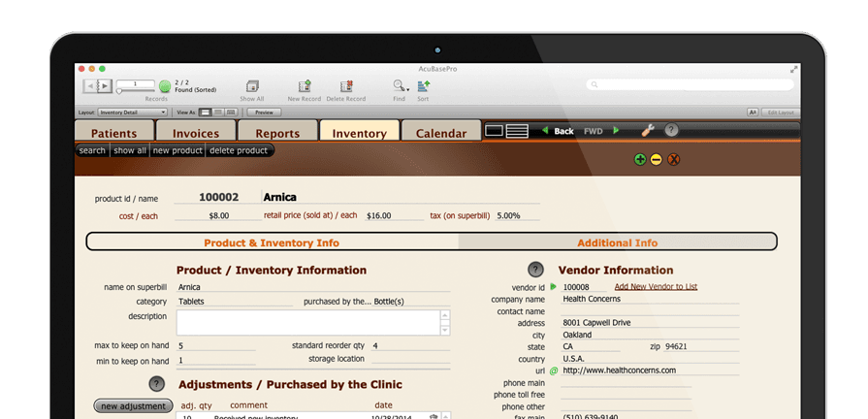The height and width of the screenshot is (419, 868).
Task: Click the AA text formatting button
Action: coord(753,113)
